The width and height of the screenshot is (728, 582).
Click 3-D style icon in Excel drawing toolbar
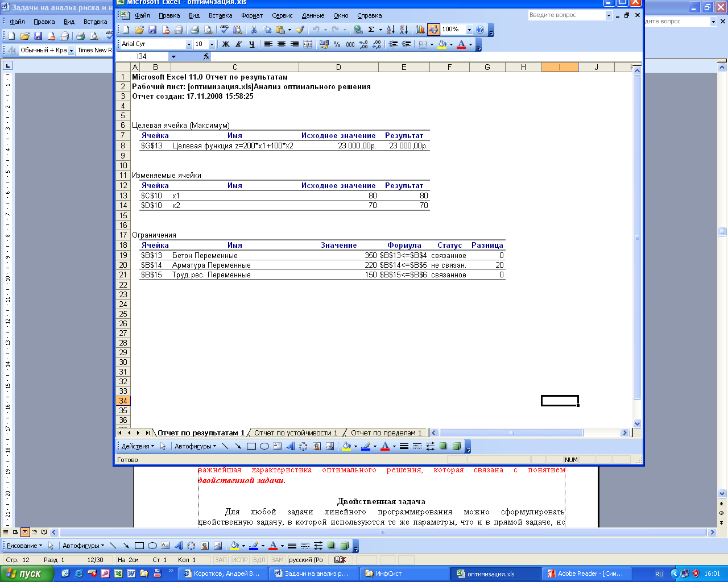[x=456, y=446]
